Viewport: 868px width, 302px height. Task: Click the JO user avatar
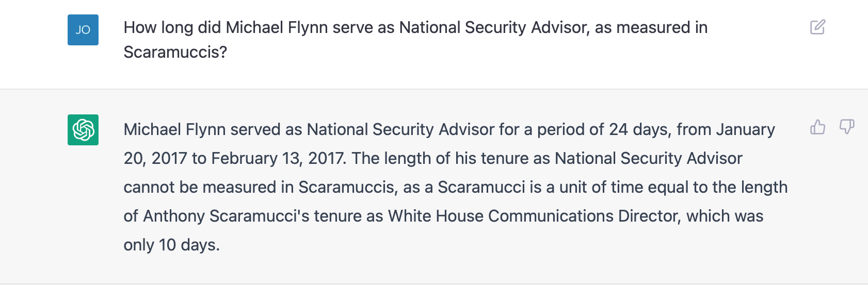click(83, 30)
